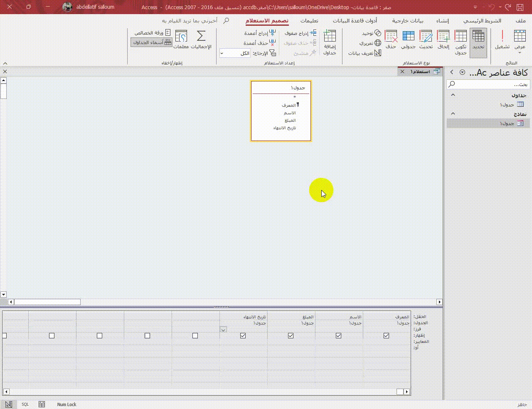Click Tell Me search box
This screenshot has width=532, height=409.
[195, 20]
